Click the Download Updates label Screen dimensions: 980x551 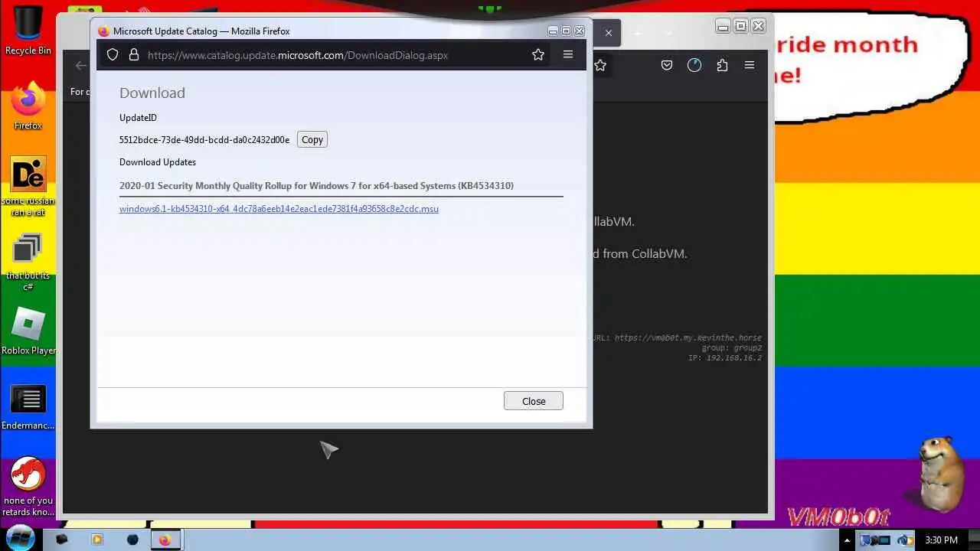click(158, 162)
